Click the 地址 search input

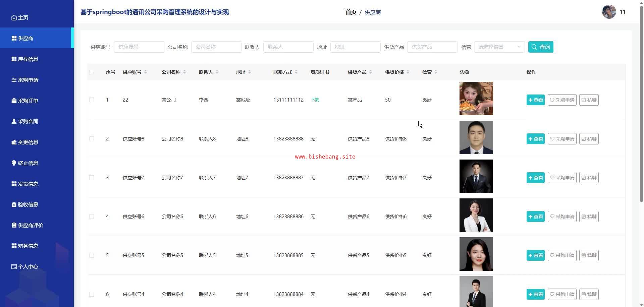click(356, 47)
